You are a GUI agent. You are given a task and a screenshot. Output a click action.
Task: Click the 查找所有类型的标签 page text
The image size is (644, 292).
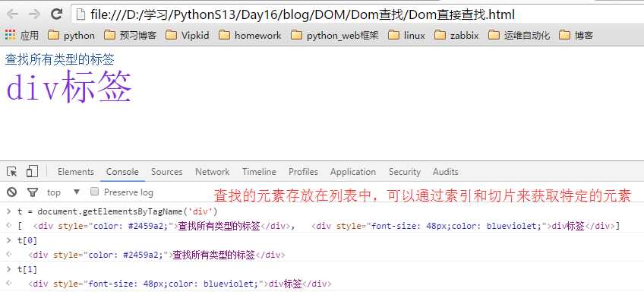[59, 59]
